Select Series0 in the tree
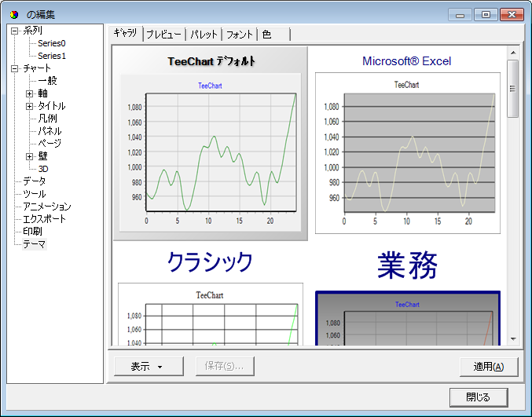This screenshot has height=417, width=532. pos(52,43)
